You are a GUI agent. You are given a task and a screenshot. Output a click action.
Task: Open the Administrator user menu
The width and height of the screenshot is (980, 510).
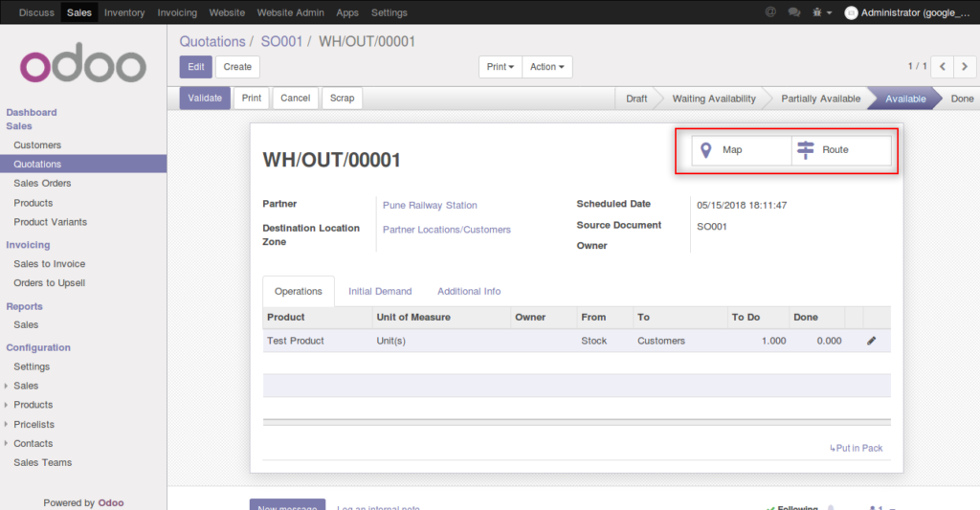point(907,12)
